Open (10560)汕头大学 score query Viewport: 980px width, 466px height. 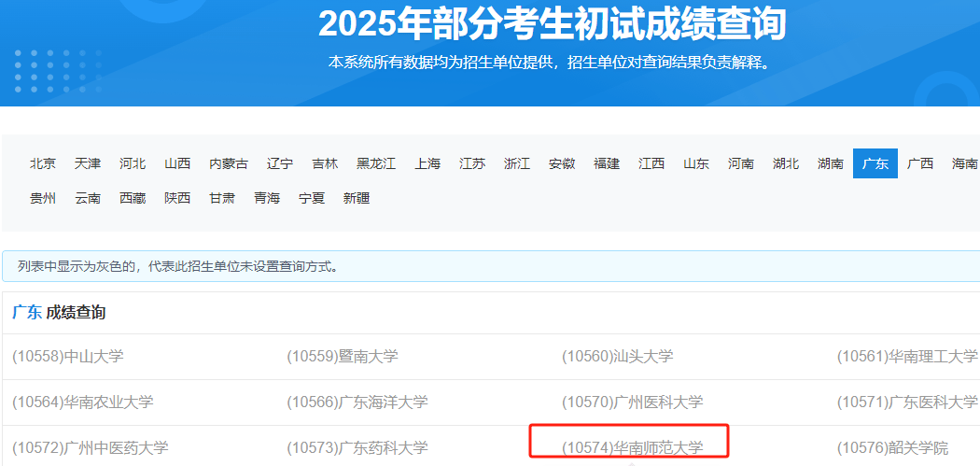[618, 357]
